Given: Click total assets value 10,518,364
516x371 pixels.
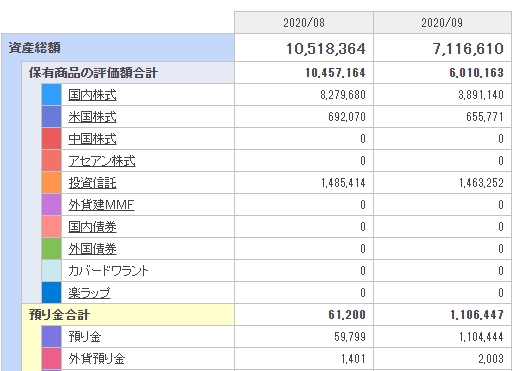Looking at the screenshot, I should coord(326,49).
